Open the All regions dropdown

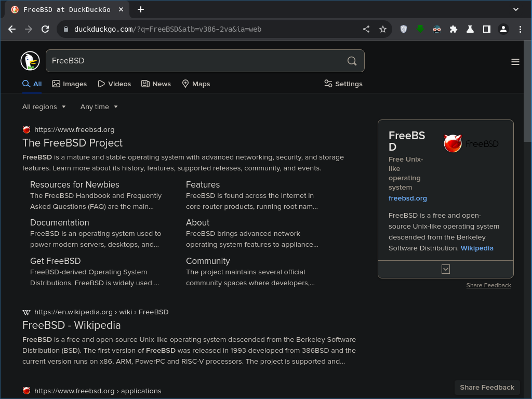[x=44, y=107]
